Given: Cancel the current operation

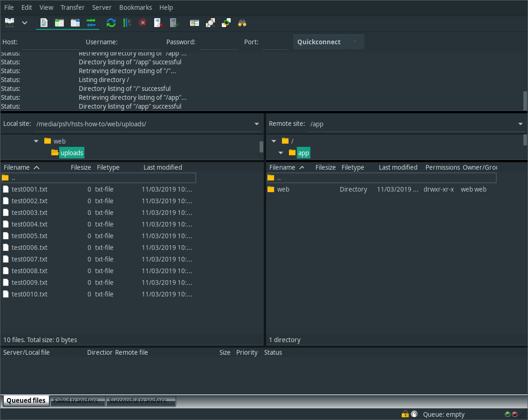Looking at the screenshot, I should point(143,22).
